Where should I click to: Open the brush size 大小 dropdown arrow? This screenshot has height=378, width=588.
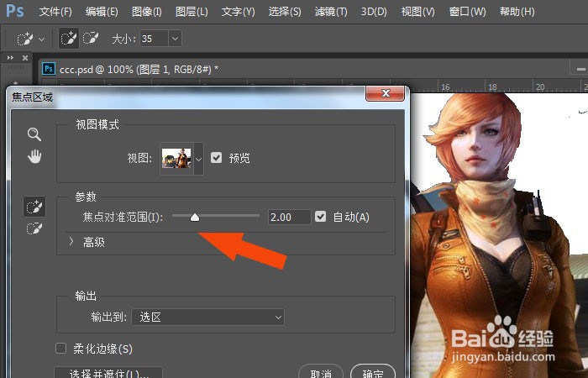click(x=175, y=39)
